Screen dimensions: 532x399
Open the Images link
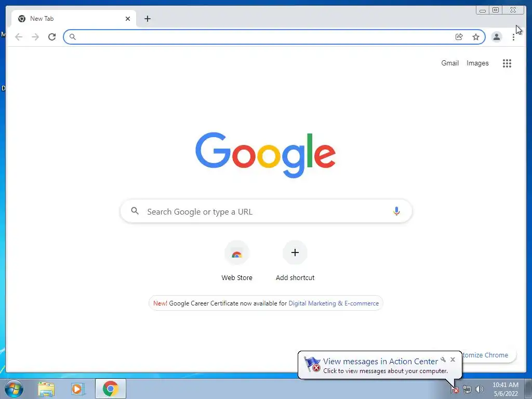click(477, 63)
